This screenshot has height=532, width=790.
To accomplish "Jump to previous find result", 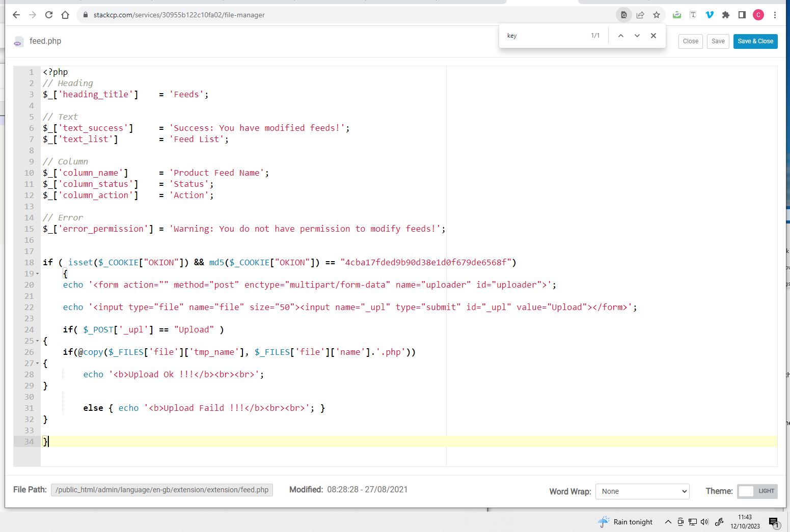I will [x=621, y=36].
